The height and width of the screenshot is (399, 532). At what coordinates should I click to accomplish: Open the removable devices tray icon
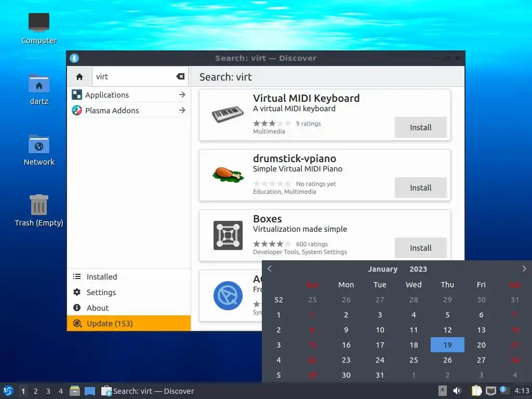pos(443,391)
